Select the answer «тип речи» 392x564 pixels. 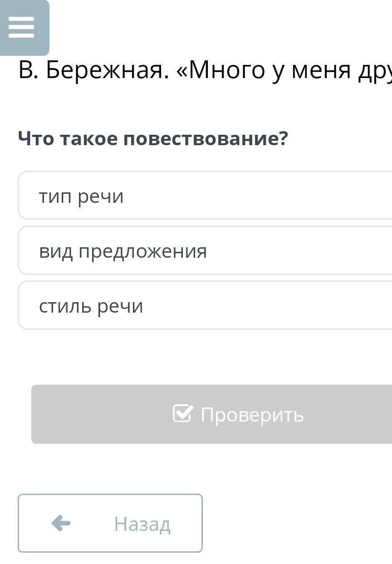[204, 196]
